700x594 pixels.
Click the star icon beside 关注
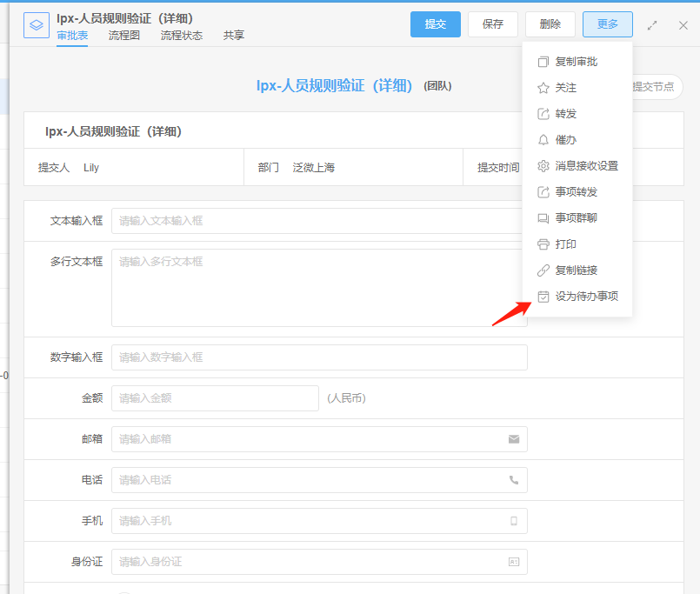(x=543, y=88)
